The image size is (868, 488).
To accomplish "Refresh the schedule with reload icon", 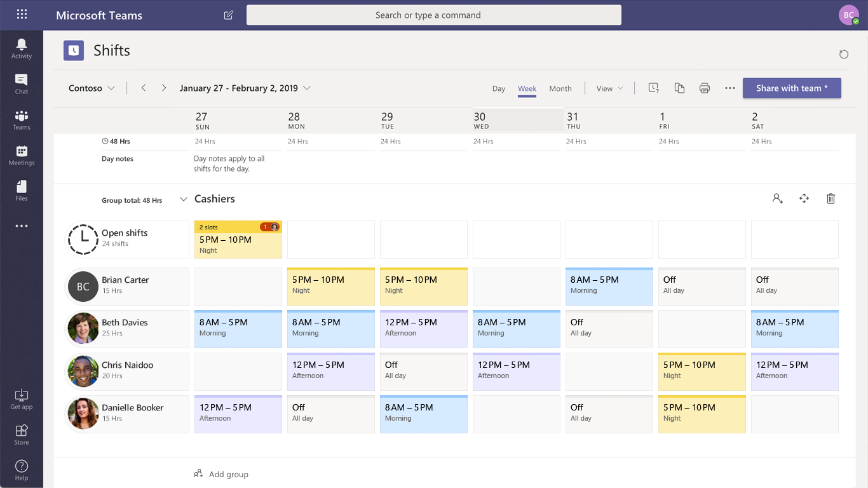I will pyautogui.click(x=844, y=54).
